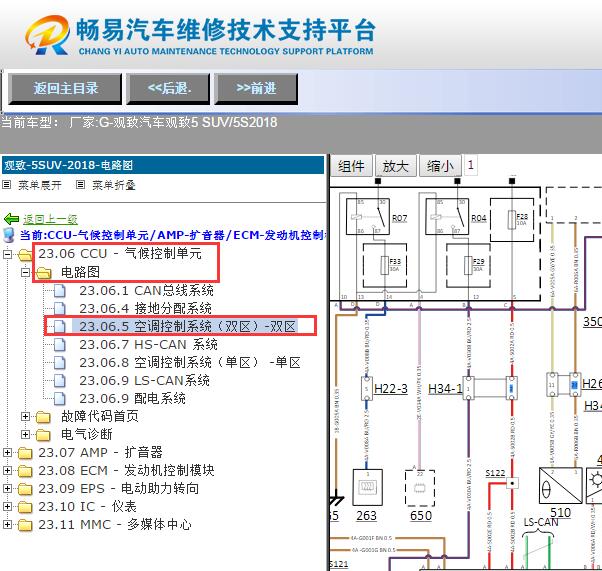602x571 pixels.
Task: Collapse all menus via 菜单折叠
Action: [x=114, y=185]
